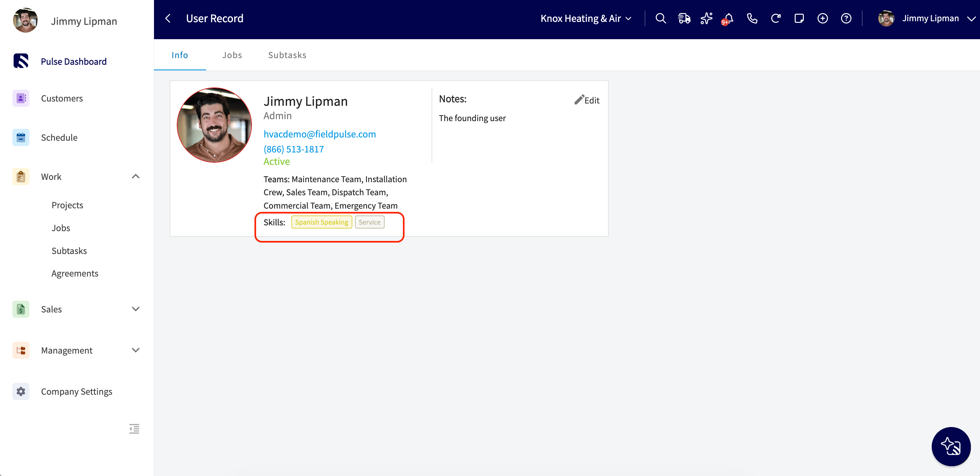
Task: Open the Customers menu label
Action: (x=62, y=98)
